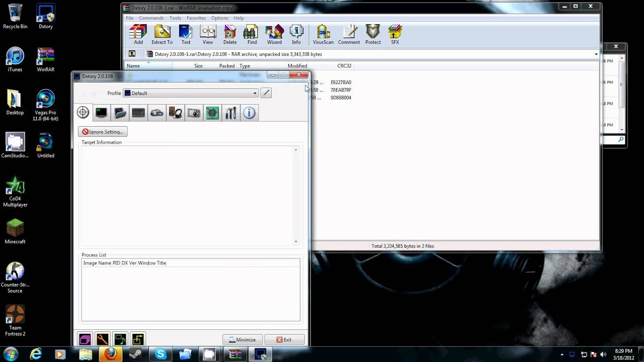Viewport: 644px width, 362px height.
Task: Click the Test icon in WinRAR
Action: [x=186, y=35]
